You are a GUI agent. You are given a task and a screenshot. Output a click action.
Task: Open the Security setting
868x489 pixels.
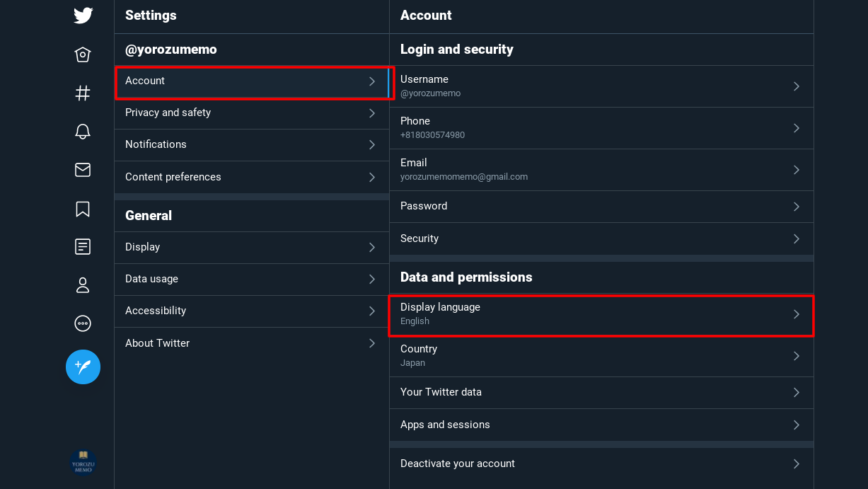pyautogui.click(x=601, y=239)
